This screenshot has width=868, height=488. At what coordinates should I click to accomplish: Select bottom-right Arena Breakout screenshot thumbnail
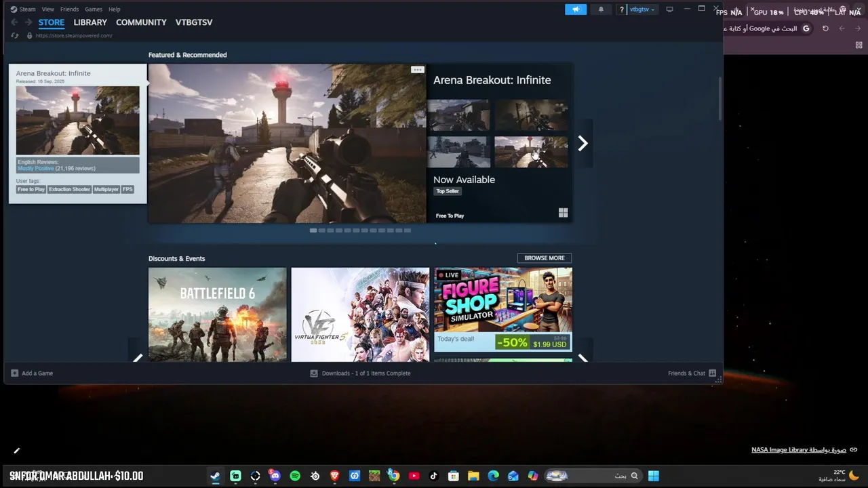(x=531, y=152)
